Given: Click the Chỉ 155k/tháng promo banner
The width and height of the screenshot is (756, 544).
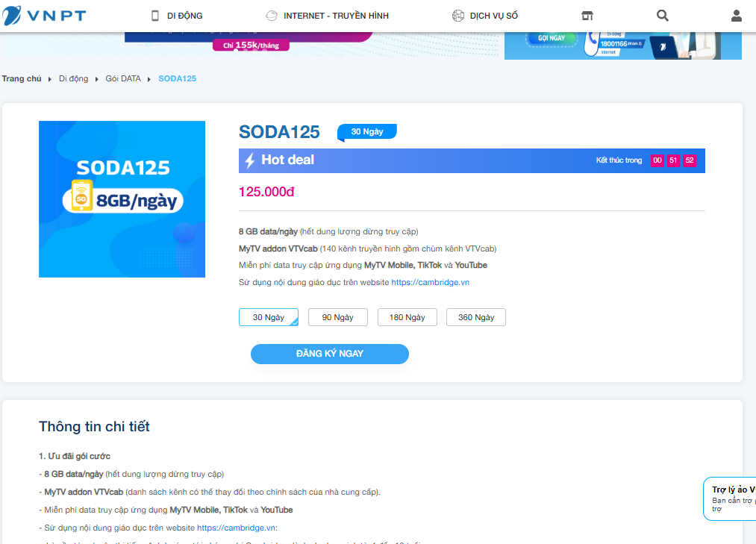Looking at the screenshot, I should point(251,46).
